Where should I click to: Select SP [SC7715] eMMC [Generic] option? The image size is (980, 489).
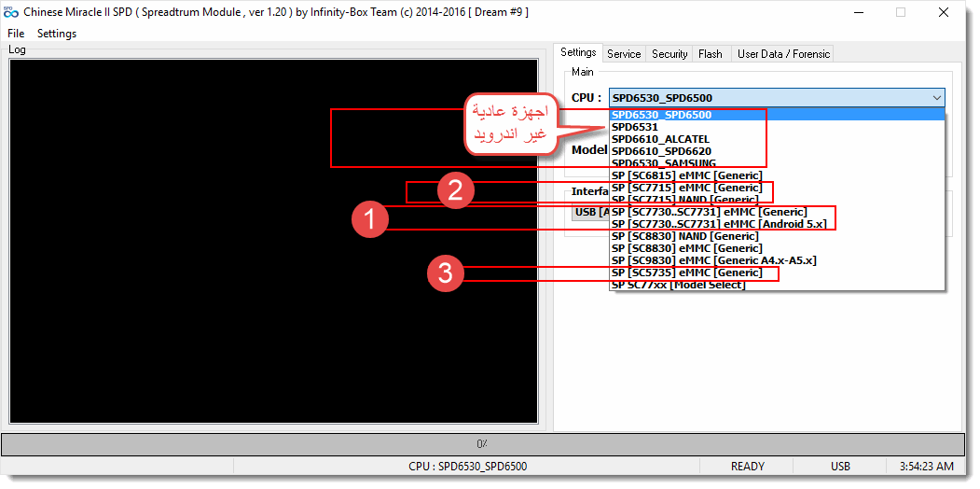click(x=777, y=188)
